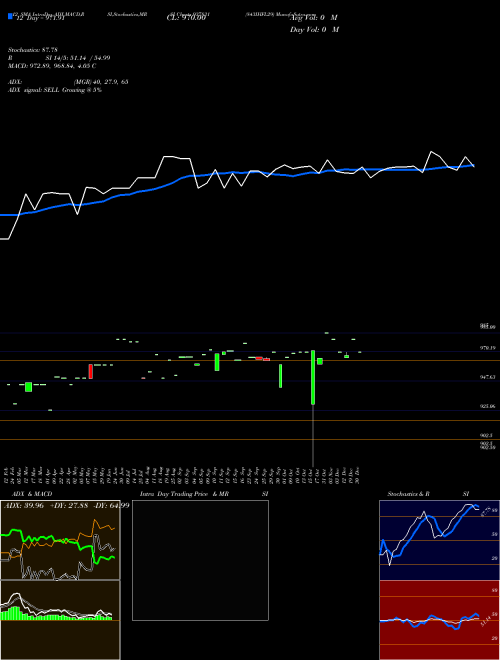Click the 925.06 price axis label
This screenshot has height=660, width=500.
pos(488,406)
